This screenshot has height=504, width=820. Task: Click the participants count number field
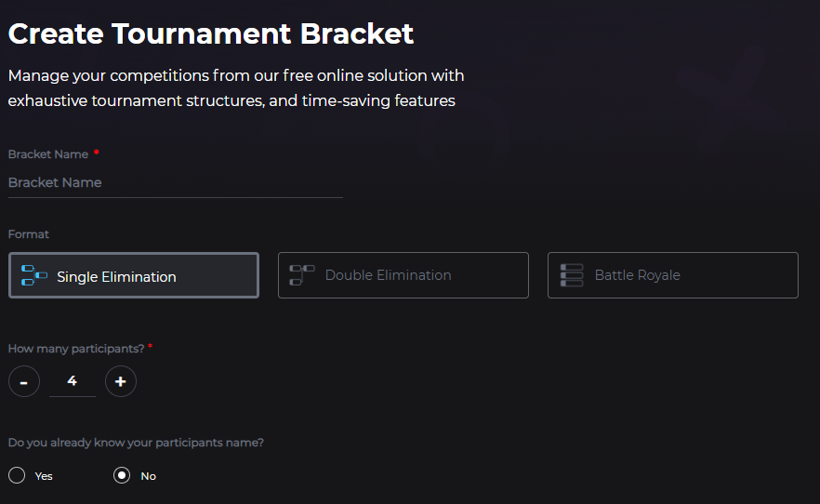coord(73,381)
